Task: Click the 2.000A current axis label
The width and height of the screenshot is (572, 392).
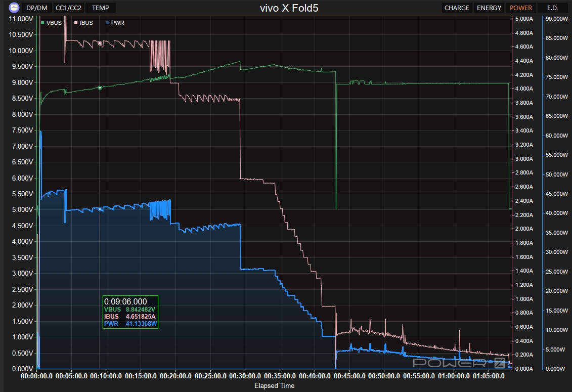Action: coord(524,229)
